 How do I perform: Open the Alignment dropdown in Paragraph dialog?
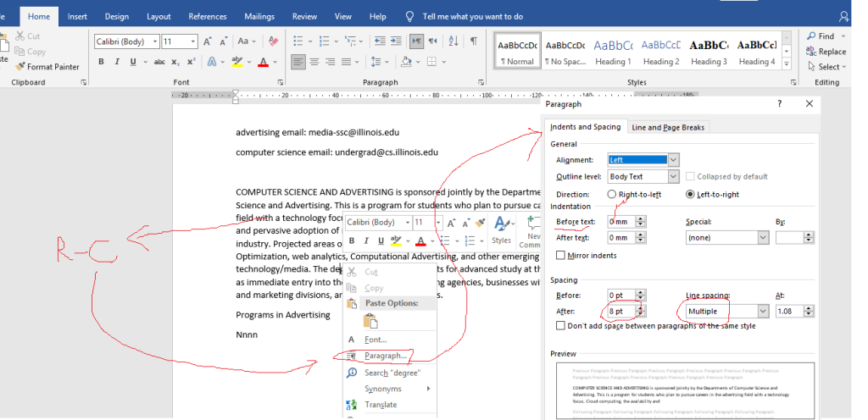[673, 159]
